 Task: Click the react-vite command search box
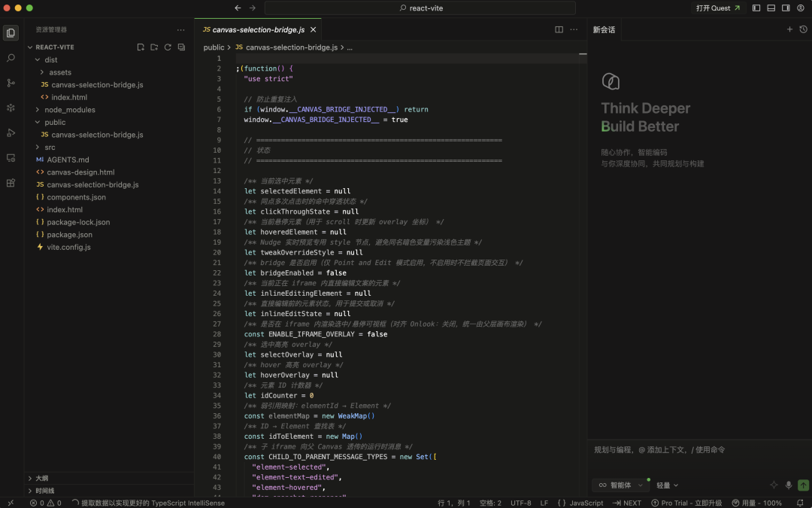pos(420,8)
